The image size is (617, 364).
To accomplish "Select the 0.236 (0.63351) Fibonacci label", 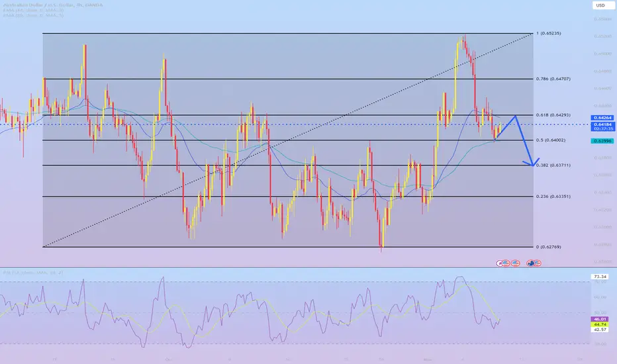I will click(x=553, y=197).
